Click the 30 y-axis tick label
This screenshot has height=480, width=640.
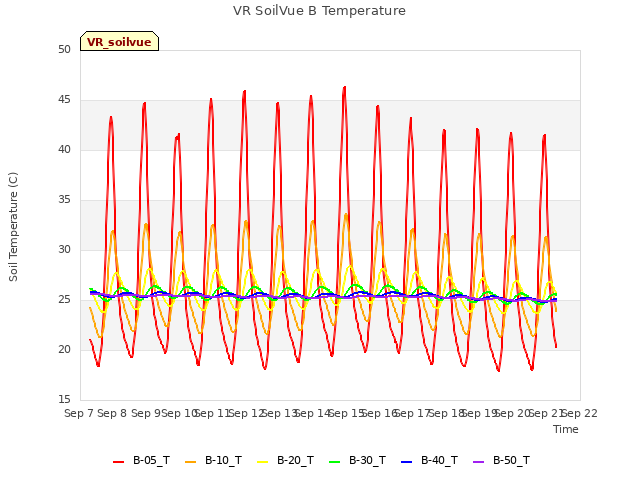click(64, 250)
